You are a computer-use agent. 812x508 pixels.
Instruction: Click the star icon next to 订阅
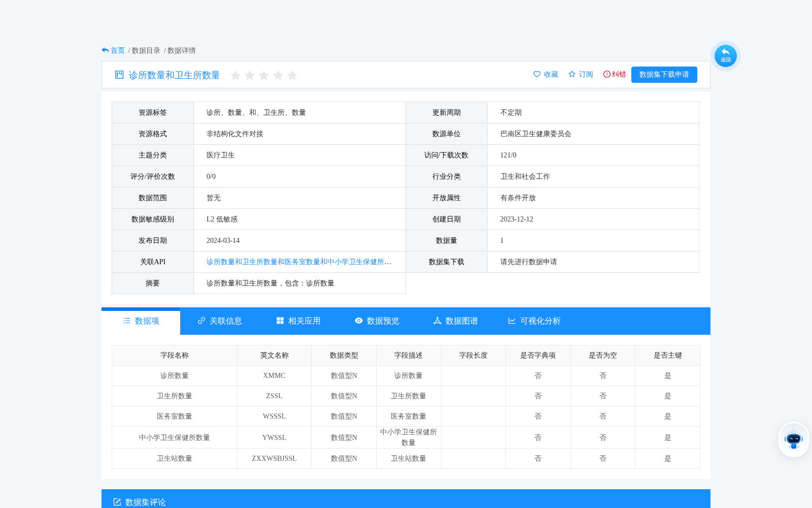point(572,74)
